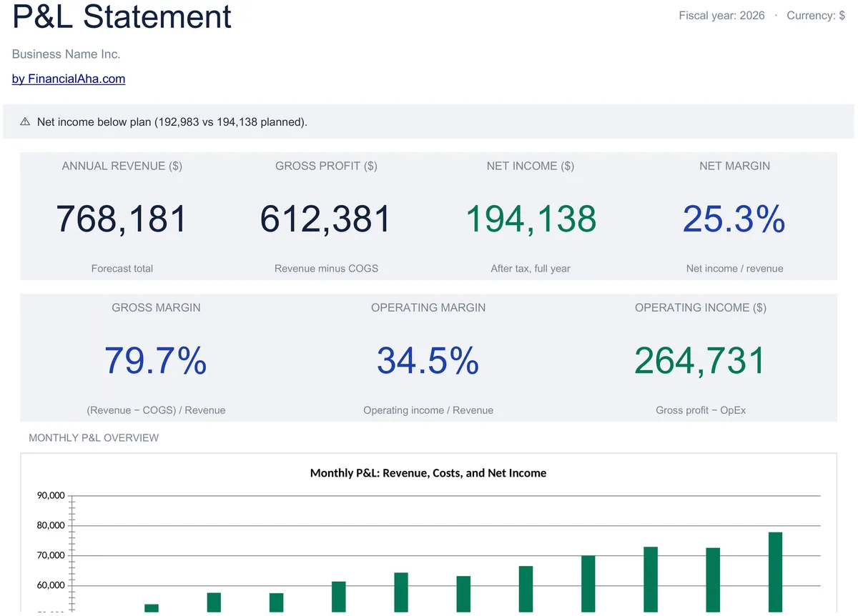The height and width of the screenshot is (616, 858).
Task: Select the P&L Statement title
Action: pos(122,16)
